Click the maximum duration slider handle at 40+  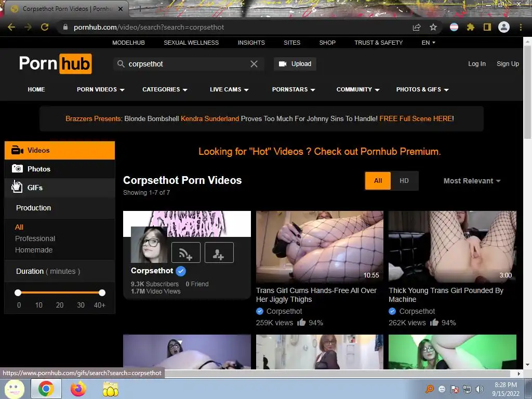(102, 292)
